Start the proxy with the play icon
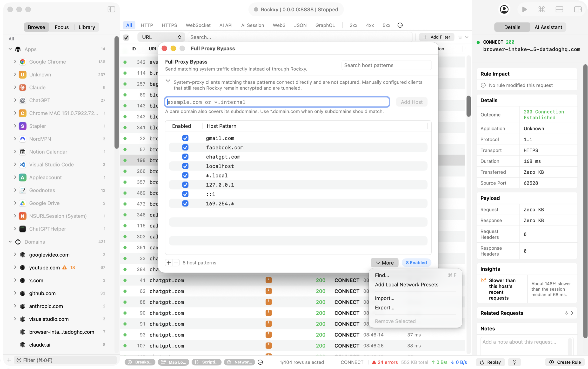The image size is (588, 369). [524, 9]
